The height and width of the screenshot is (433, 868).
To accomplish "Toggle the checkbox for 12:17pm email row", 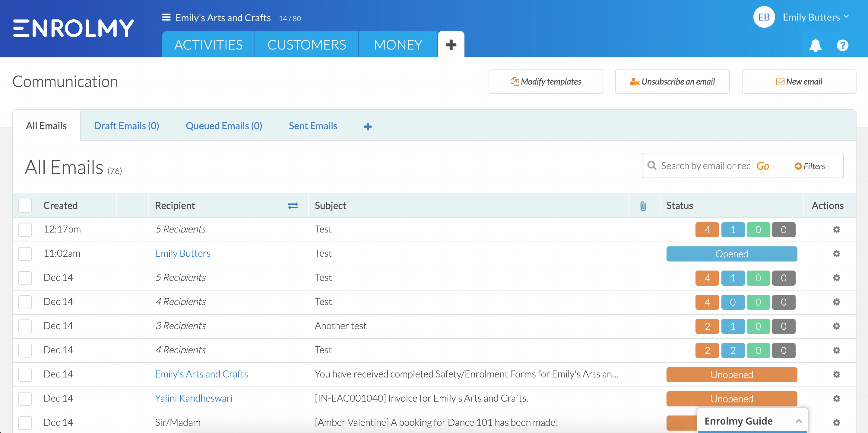I will click(x=25, y=229).
